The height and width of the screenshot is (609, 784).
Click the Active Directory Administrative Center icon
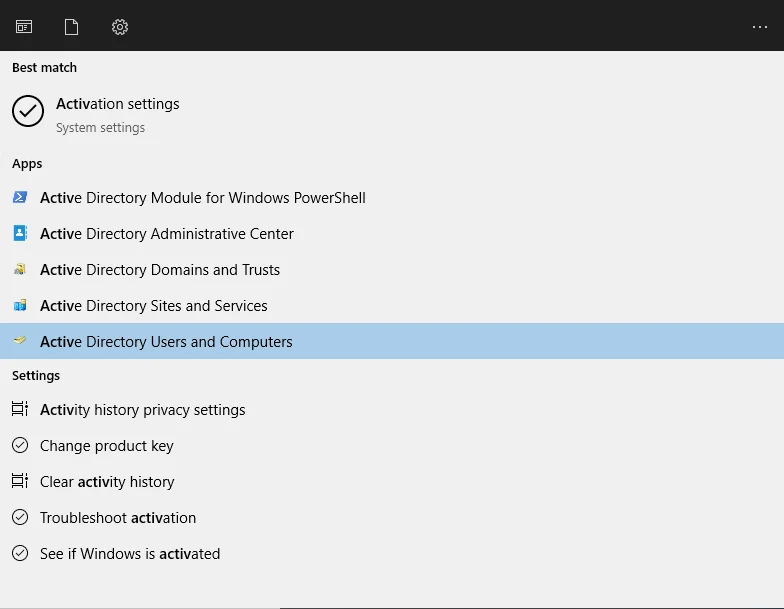(x=20, y=233)
